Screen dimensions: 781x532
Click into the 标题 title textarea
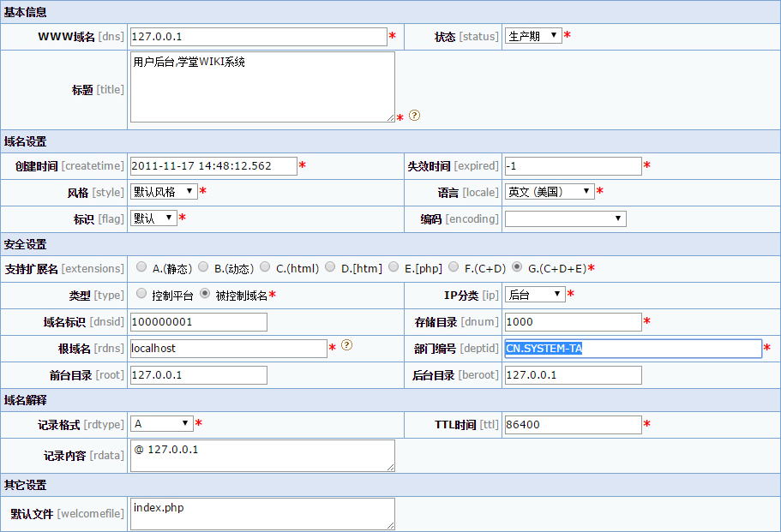262,87
